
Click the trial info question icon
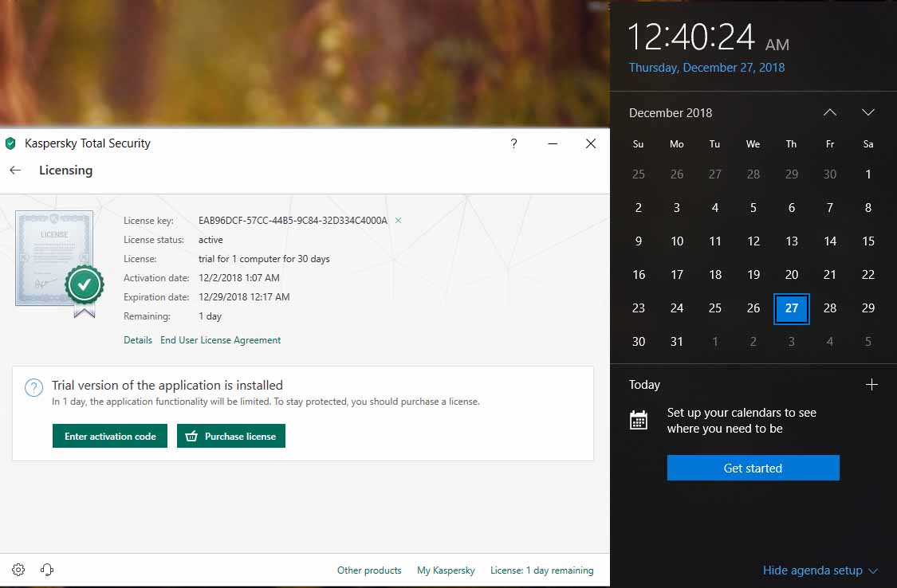coord(33,388)
